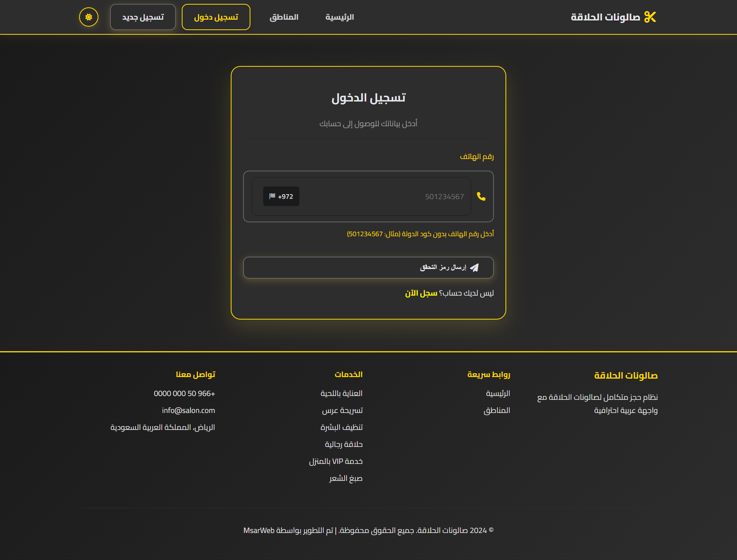Select العناية باللحية service link

pos(341,393)
